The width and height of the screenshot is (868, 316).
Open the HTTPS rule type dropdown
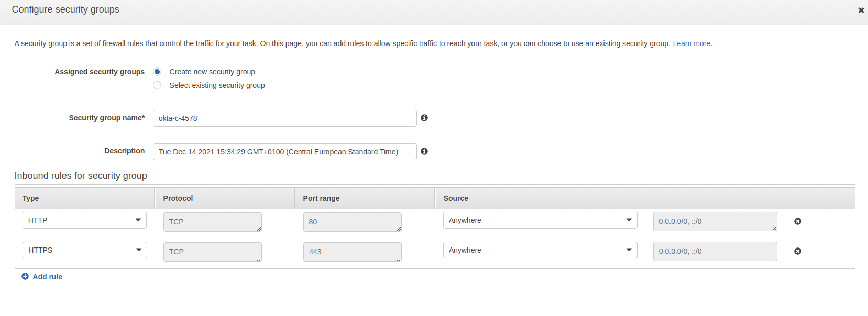point(84,250)
